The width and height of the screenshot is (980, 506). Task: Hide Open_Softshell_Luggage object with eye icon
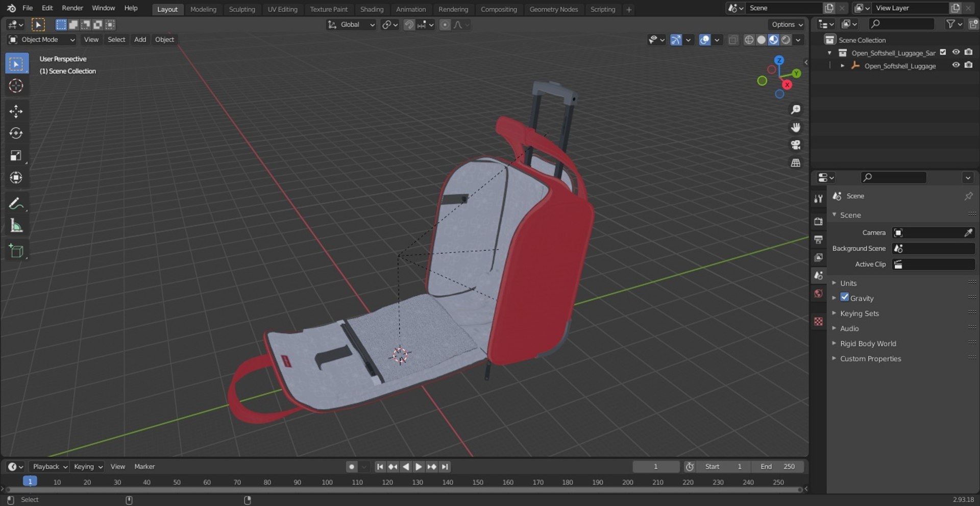[x=955, y=65]
